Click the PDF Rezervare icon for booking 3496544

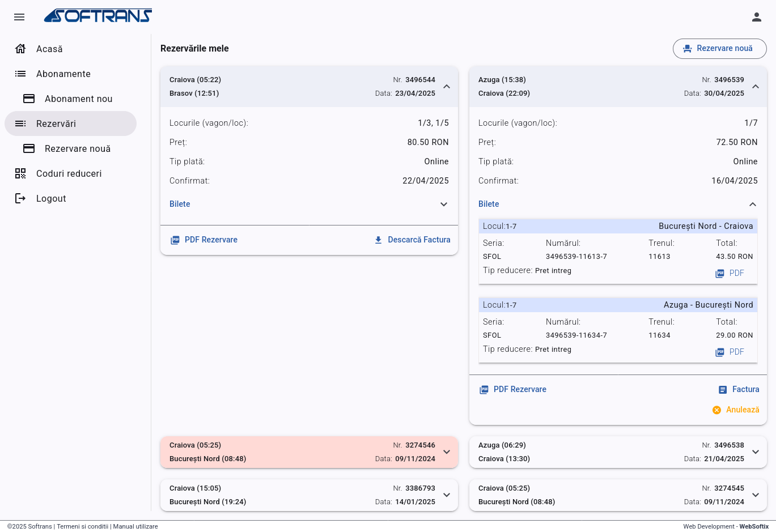click(175, 240)
